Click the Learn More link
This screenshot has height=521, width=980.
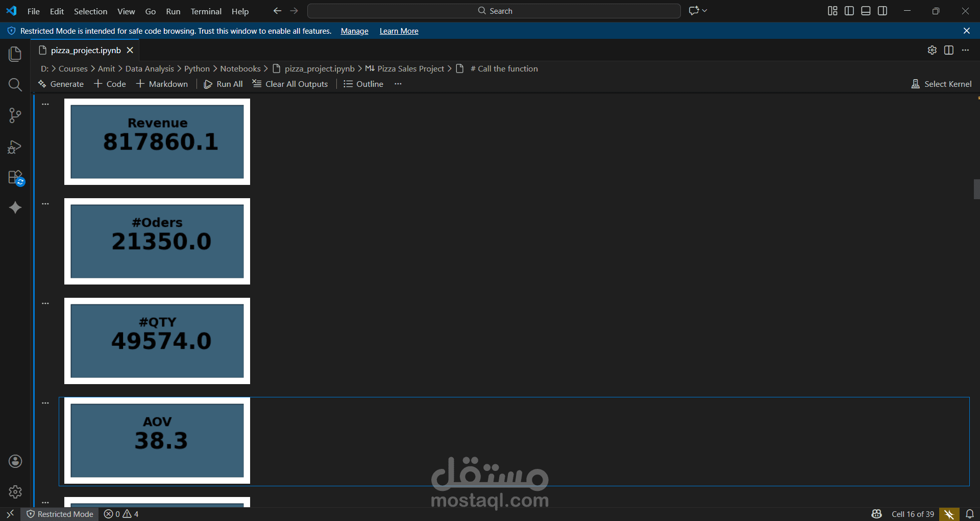tap(399, 31)
